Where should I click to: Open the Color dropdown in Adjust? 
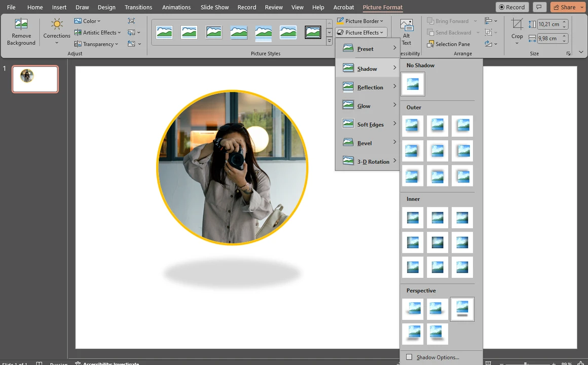click(88, 21)
